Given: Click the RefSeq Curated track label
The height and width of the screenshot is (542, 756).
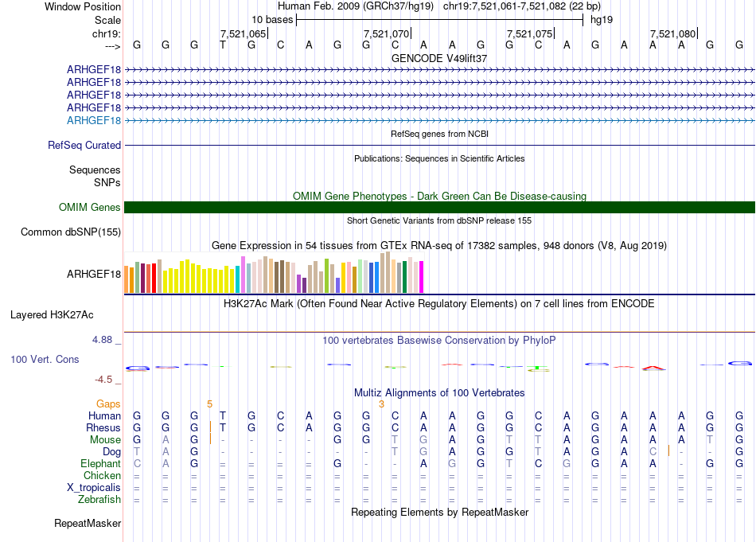Looking at the screenshot, I should tap(84, 146).
